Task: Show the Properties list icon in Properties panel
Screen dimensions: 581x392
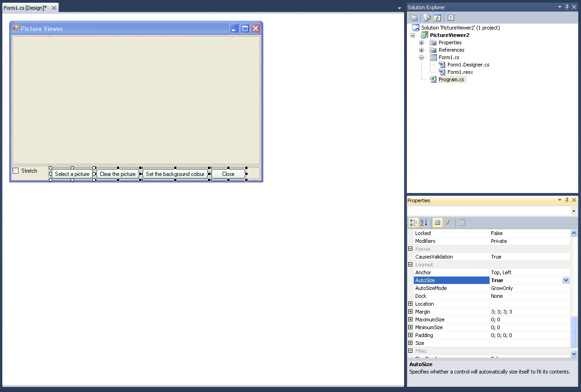Action: 437,223
